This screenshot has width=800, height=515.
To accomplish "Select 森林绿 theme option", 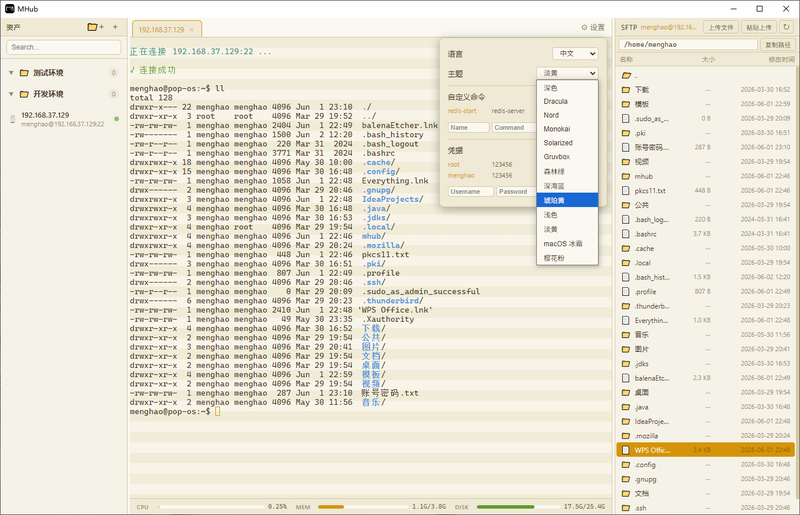I will tap(567, 171).
